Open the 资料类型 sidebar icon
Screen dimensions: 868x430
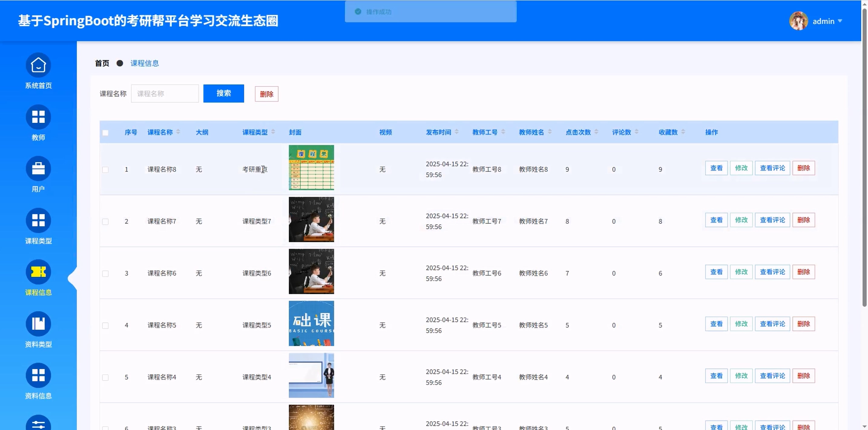pos(38,324)
